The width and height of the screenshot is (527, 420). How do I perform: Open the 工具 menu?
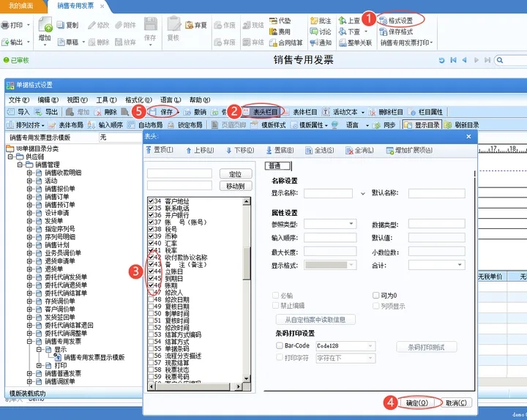(106, 100)
